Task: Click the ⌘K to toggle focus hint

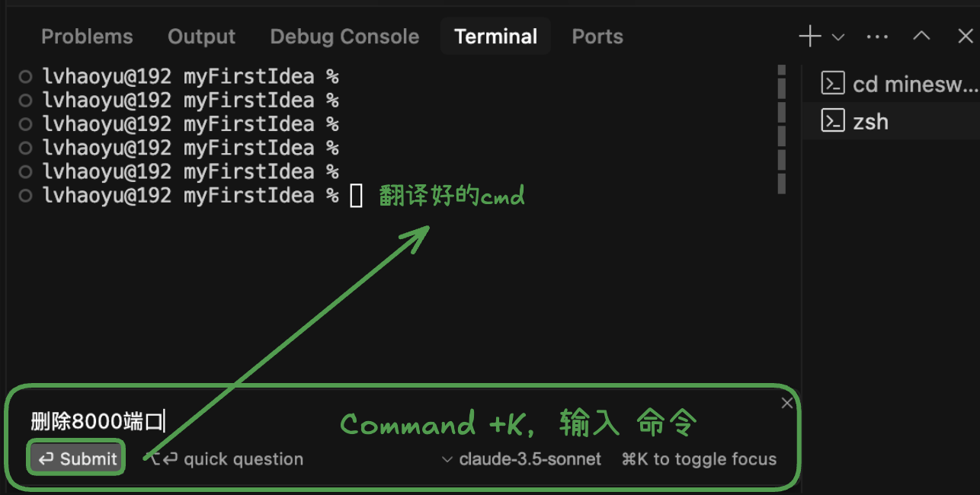Action: 699,459
